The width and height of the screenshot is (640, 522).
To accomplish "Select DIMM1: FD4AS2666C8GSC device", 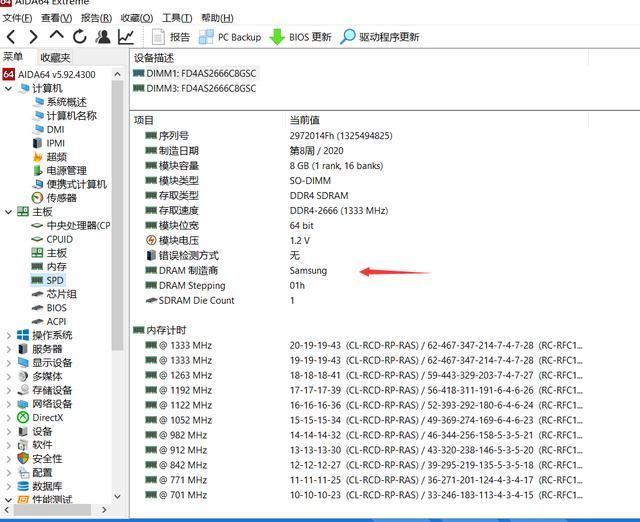I will [x=195, y=73].
